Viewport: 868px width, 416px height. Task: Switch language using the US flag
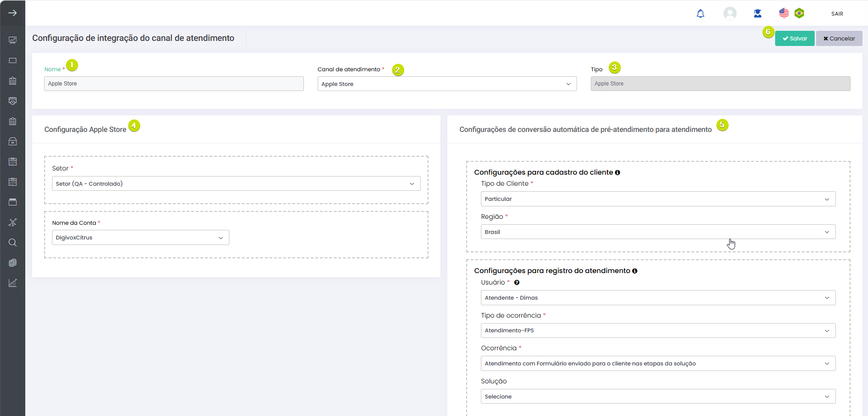784,13
